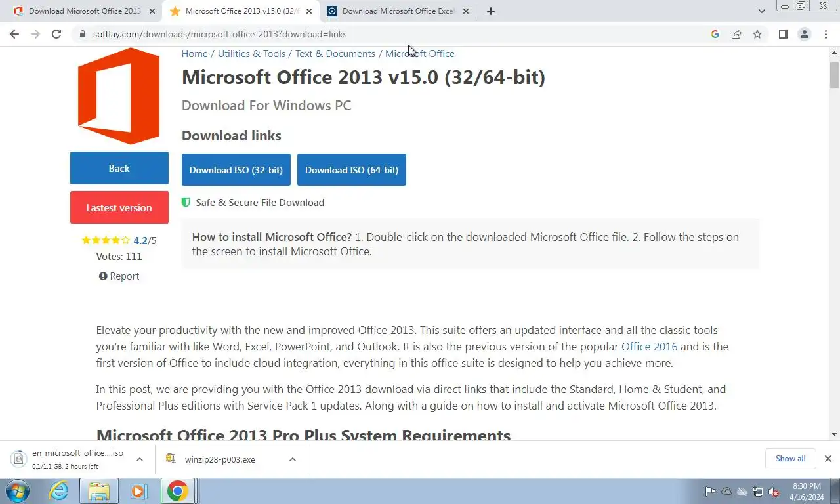Viewport: 840px width, 504px height.
Task: Open a new tab with plus button
Action: click(x=491, y=11)
